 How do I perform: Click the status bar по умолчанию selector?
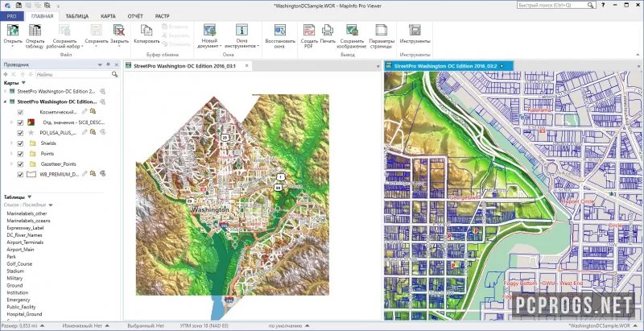(288, 325)
